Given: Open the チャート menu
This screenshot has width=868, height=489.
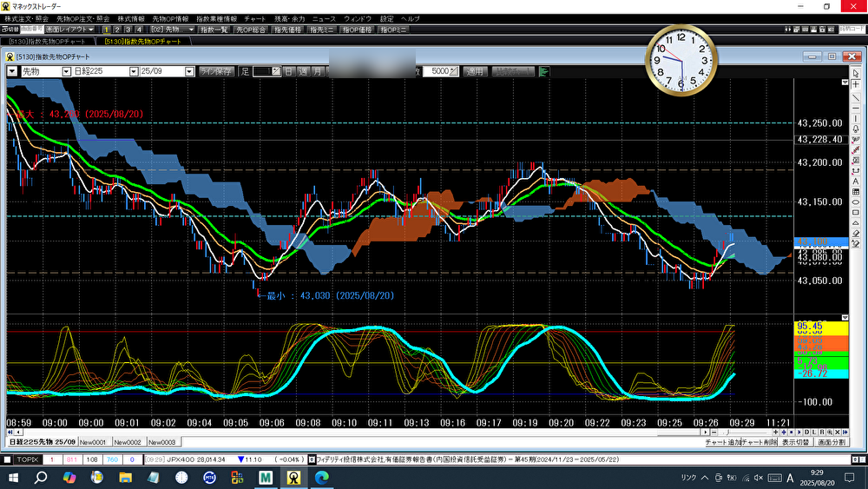Looking at the screenshot, I should click(x=254, y=19).
